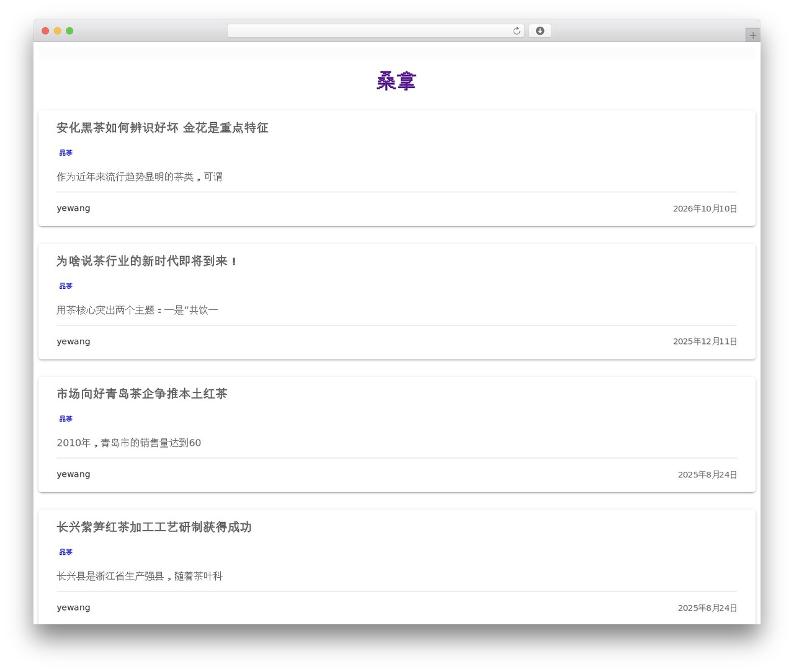
Task: Reload the page with the refresh icon
Action: point(516,31)
